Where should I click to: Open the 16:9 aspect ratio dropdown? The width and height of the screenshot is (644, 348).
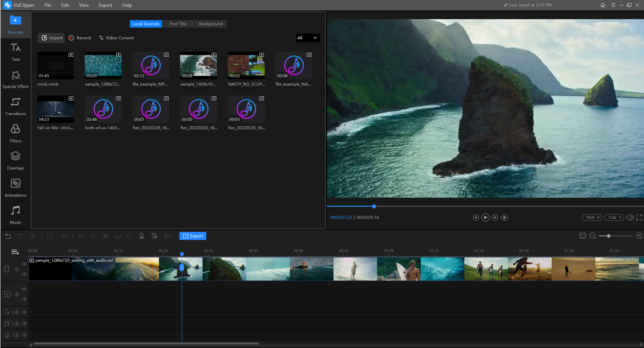592,218
